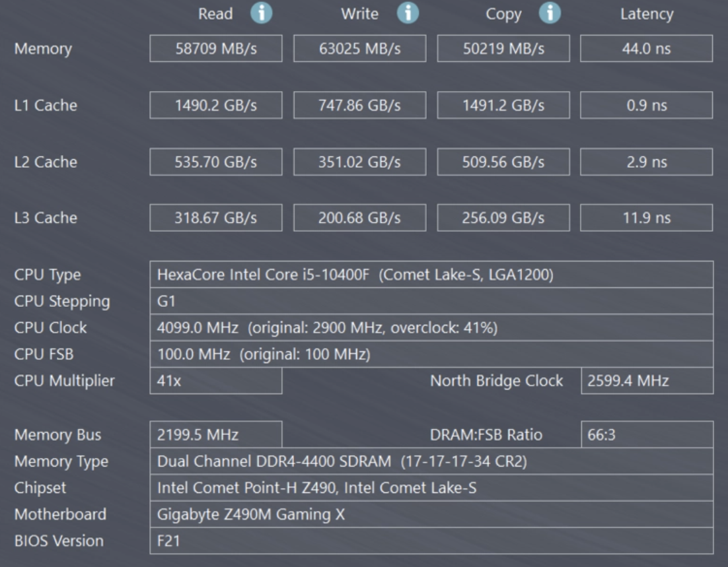Click the CPU Type field showing i5-10400F

tap(431, 275)
